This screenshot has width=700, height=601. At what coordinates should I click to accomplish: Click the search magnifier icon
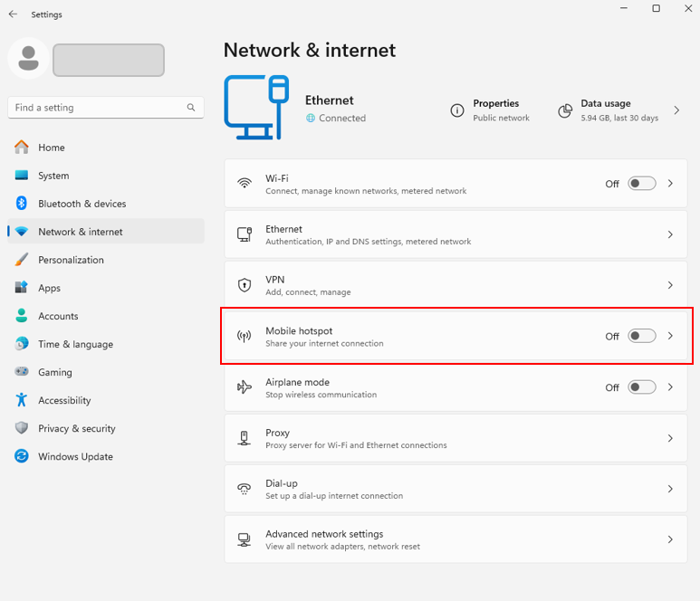tap(191, 108)
